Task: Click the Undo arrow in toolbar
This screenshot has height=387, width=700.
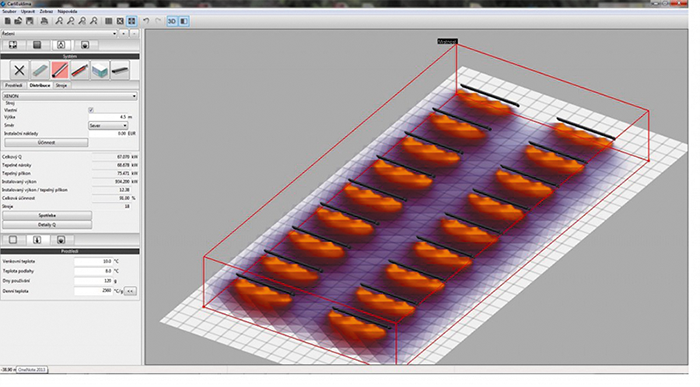Action: (146, 21)
